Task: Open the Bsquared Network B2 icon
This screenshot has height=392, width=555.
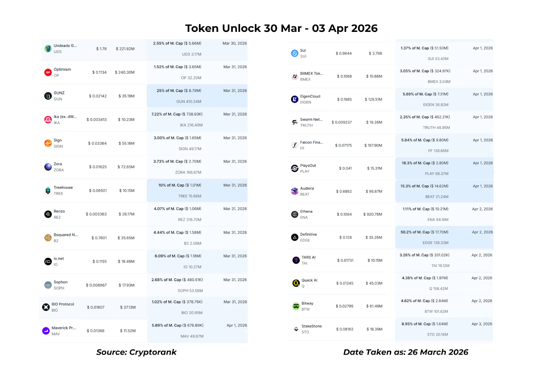Action: pos(48,238)
